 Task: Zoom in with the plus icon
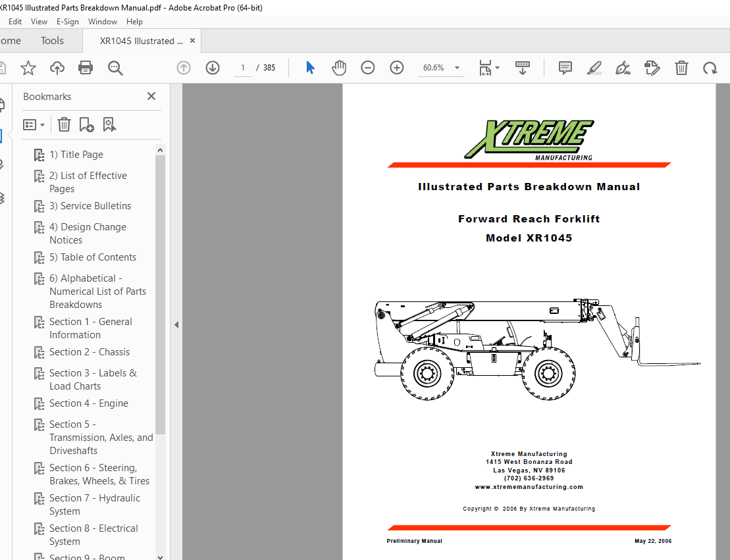[x=397, y=68]
